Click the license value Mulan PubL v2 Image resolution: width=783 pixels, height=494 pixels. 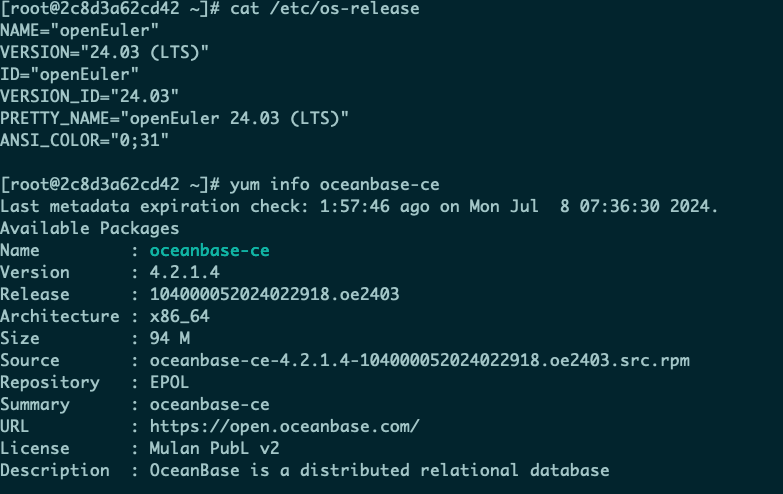[x=219, y=448]
